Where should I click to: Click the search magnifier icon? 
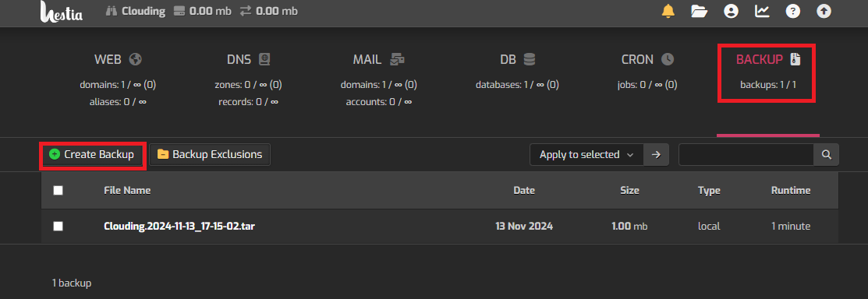click(x=827, y=155)
